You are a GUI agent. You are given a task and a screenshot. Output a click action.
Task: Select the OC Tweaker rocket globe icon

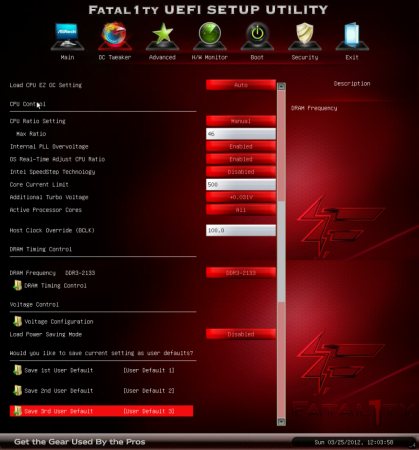pos(114,36)
